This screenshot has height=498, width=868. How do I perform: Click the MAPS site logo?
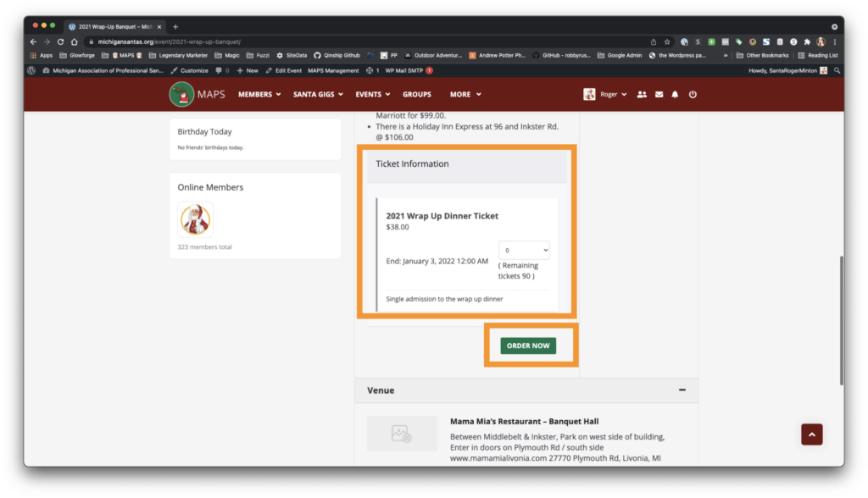(197, 94)
